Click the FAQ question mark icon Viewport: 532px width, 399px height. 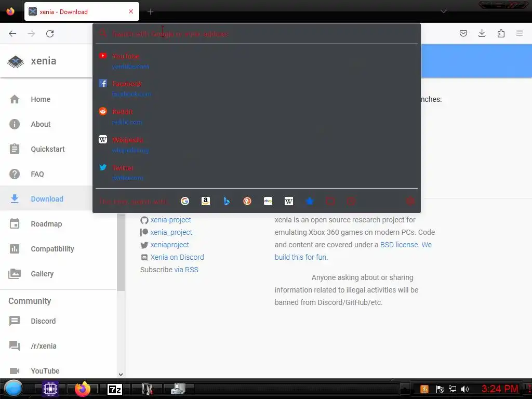(x=15, y=174)
